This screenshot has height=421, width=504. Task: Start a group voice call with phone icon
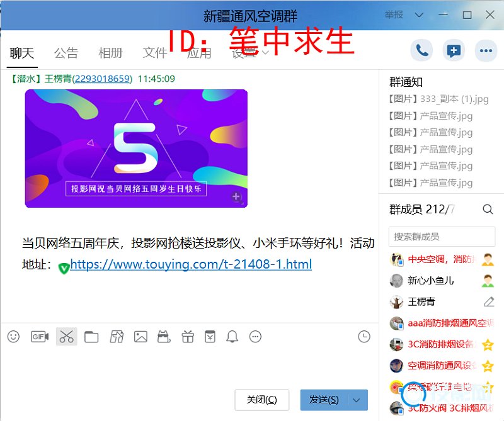421,51
